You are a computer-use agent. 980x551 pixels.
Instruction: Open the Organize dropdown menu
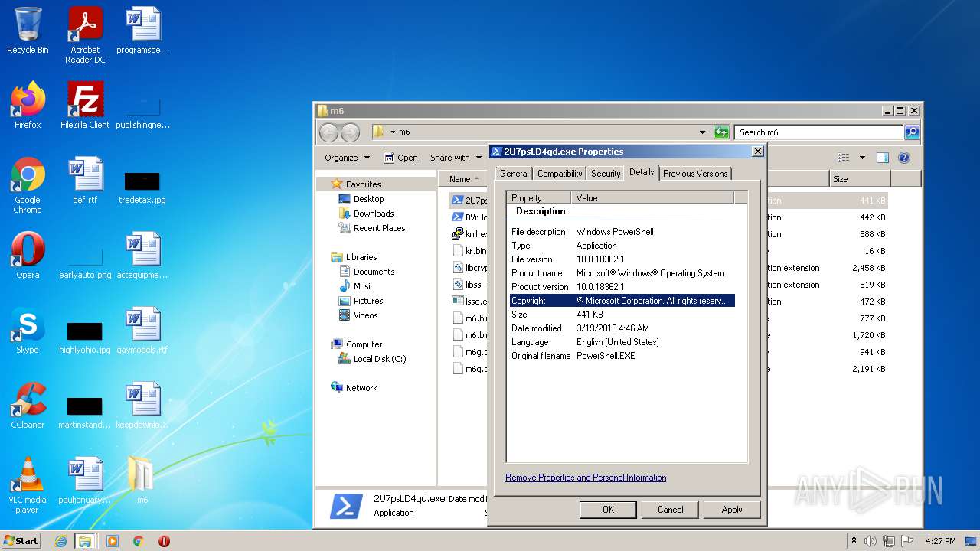pyautogui.click(x=347, y=158)
